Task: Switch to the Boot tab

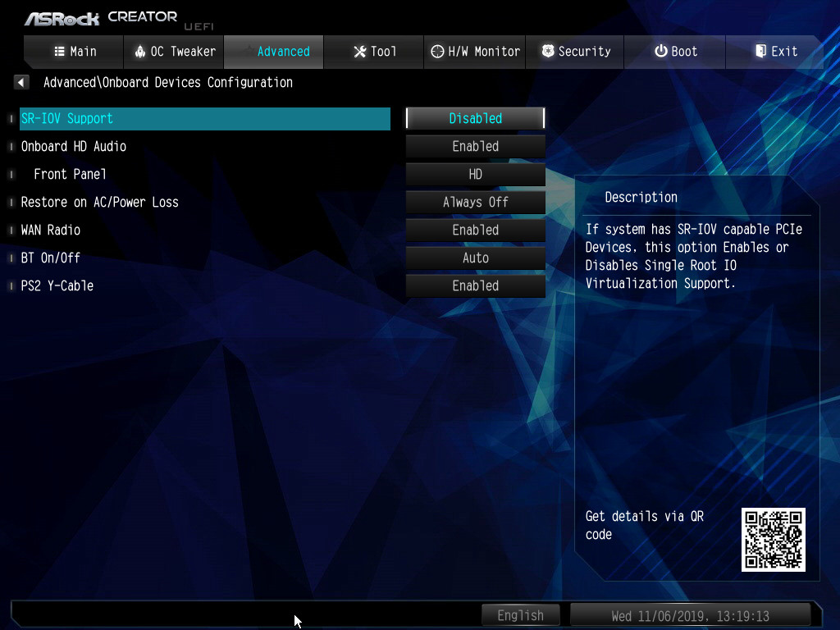Action: click(x=675, y=51)
